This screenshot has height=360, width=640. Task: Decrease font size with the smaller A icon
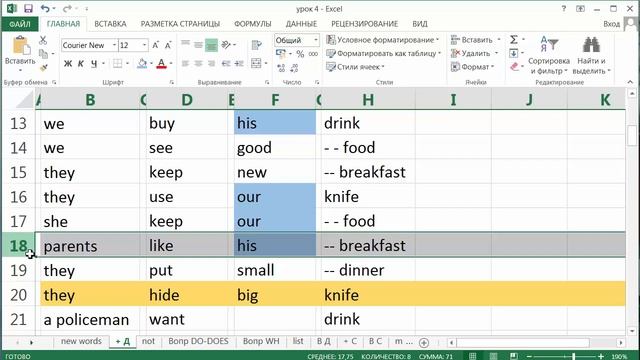pos(168,45)
